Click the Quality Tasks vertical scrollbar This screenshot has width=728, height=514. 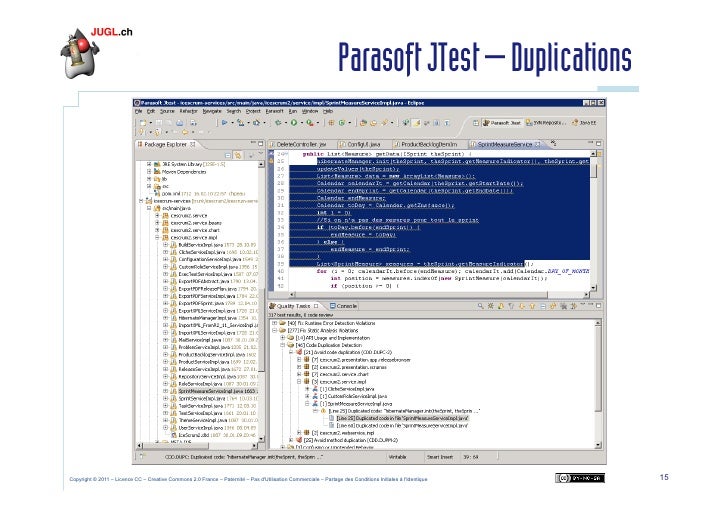pyautogui.click(x=598, y=384)
